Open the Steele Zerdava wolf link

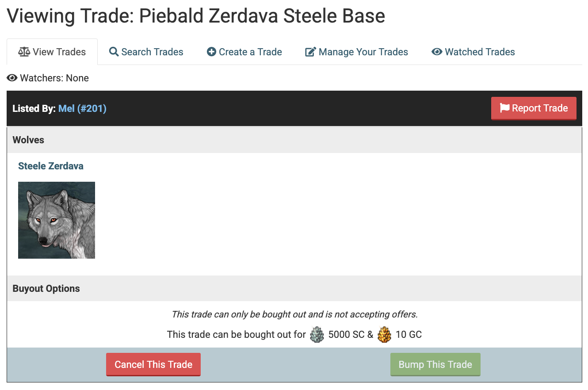[x=50, y=166]
